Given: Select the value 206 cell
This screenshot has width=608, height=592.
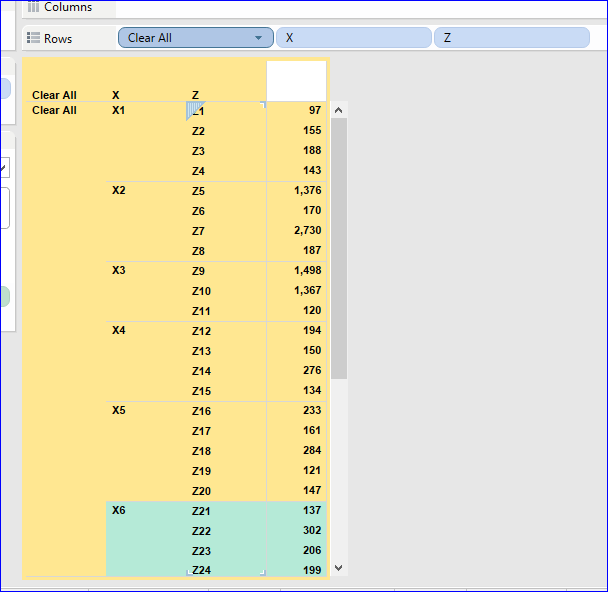Looking at the screenshot, I should click(x=312, y=550).
